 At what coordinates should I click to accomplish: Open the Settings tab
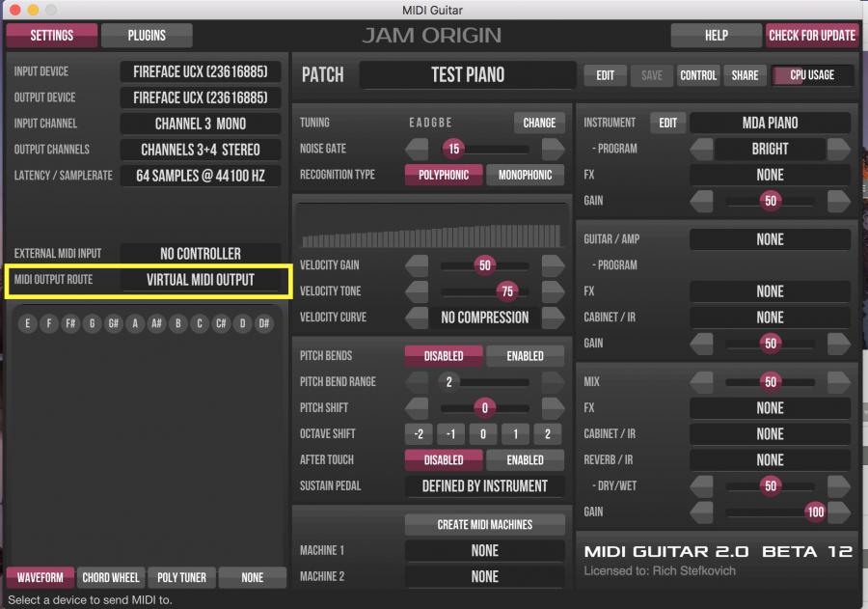click(52, 36)
